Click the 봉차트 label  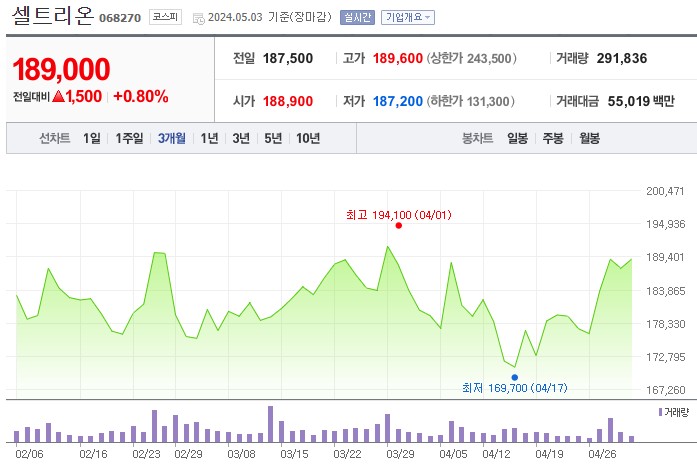click(477, 138)
